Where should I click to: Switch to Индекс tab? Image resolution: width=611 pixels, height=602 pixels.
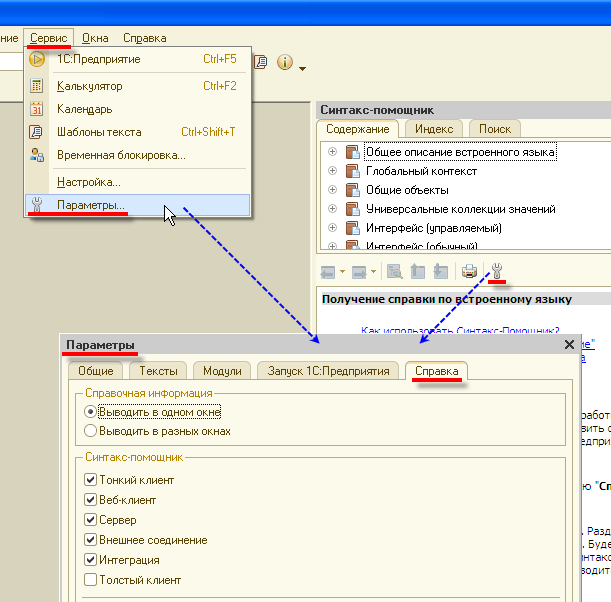(x=434, y=129)
